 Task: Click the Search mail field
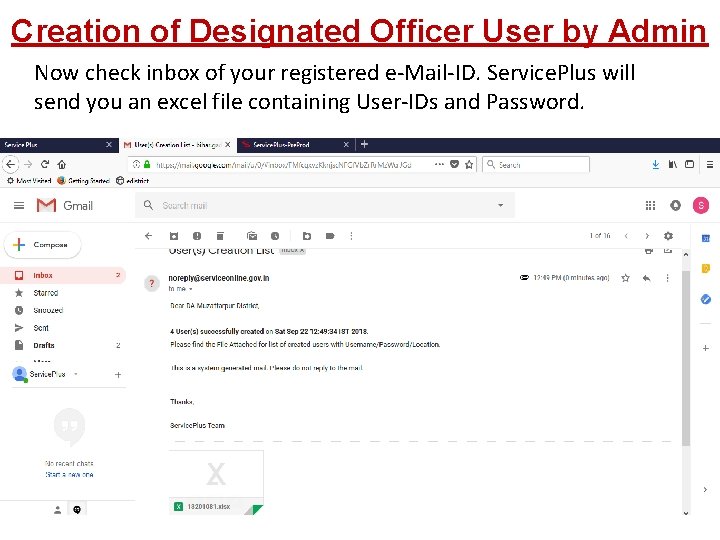pyautogui.click(x=325, y=205)
